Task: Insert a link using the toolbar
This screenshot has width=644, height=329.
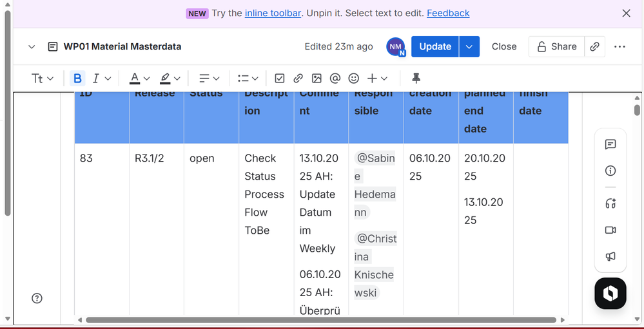Action: [298, 78]
